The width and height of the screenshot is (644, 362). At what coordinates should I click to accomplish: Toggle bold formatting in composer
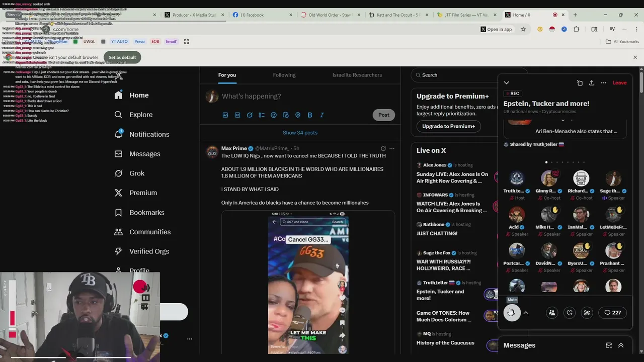click(310, 115)
